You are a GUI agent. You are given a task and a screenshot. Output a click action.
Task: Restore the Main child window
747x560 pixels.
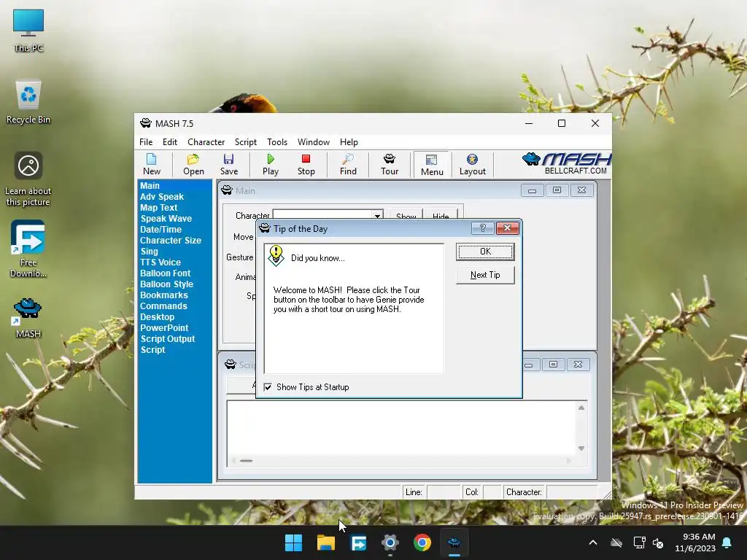[x=557, y=190]
